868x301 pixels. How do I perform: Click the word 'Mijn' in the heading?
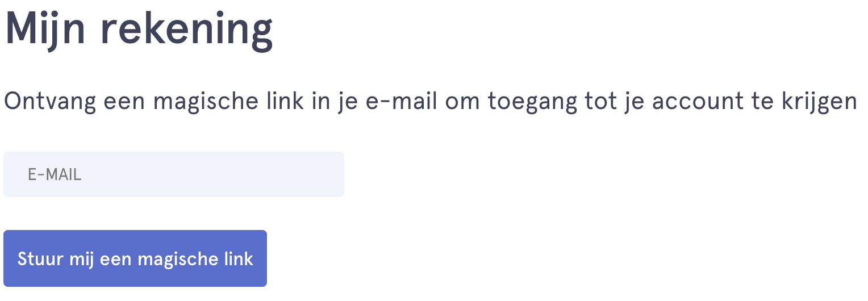tap(45, 30)
